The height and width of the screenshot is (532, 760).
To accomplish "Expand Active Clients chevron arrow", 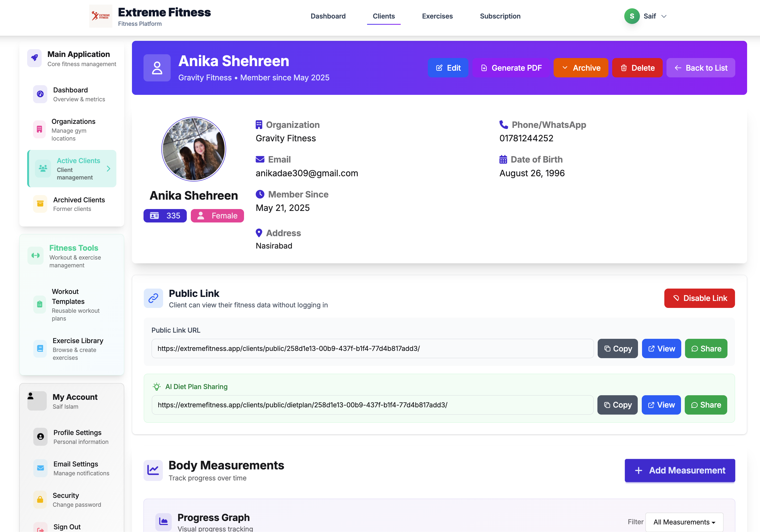I will [x=109, y=169].
